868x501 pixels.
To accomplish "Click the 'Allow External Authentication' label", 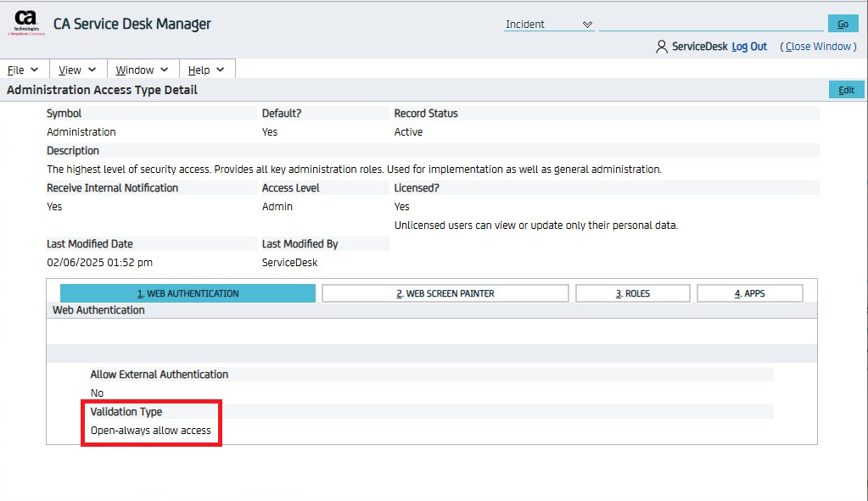I will [160, 375].
